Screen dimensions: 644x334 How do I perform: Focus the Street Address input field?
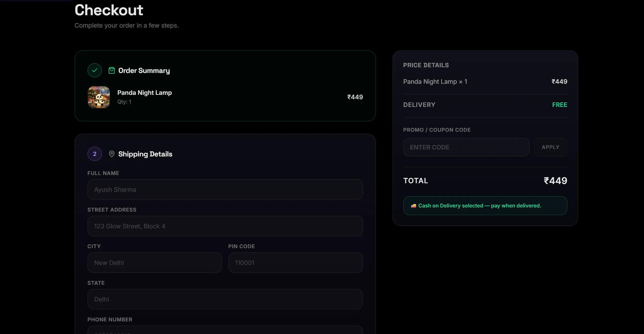point(225,226)
